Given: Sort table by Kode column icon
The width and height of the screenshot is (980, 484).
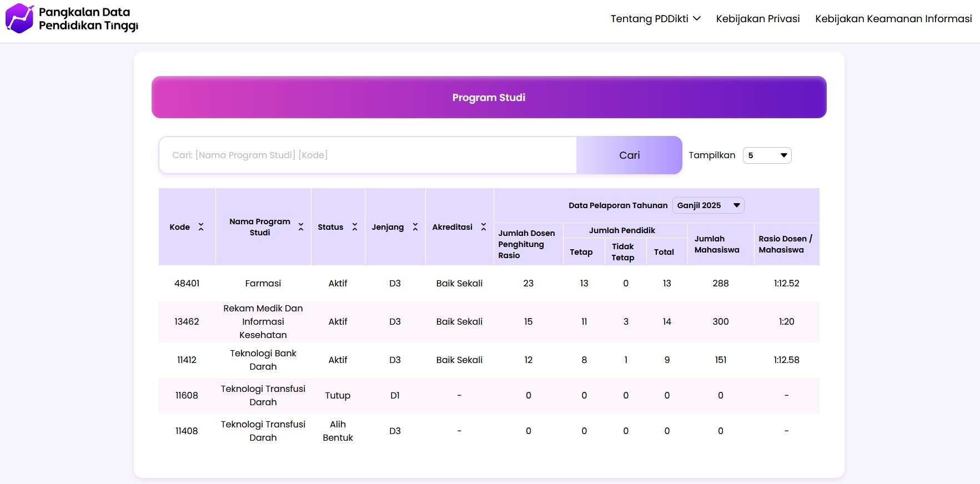Looking at the screenshot, I should (201, 227).
